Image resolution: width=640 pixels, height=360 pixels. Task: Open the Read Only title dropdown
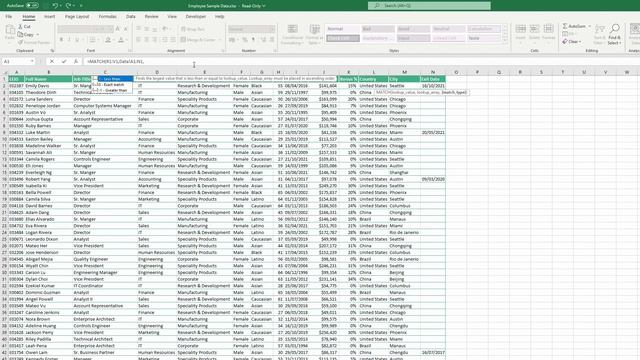point(253,6)
